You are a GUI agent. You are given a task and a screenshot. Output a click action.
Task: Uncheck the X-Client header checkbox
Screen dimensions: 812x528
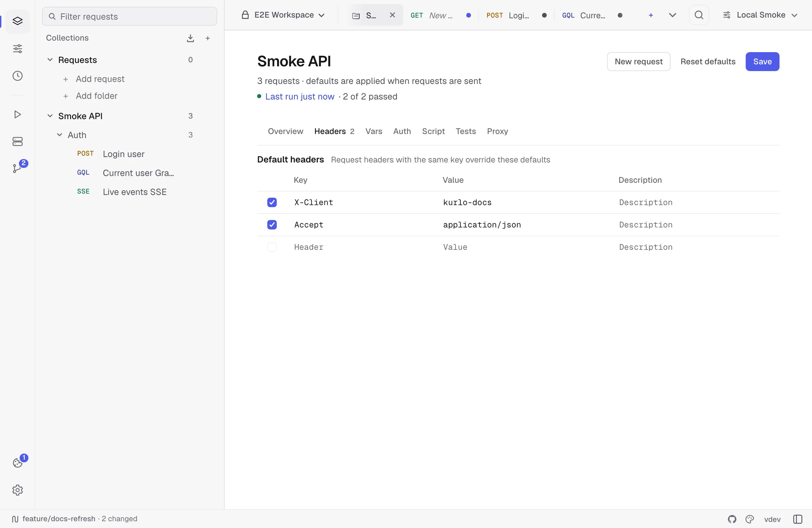coord(272,202)
